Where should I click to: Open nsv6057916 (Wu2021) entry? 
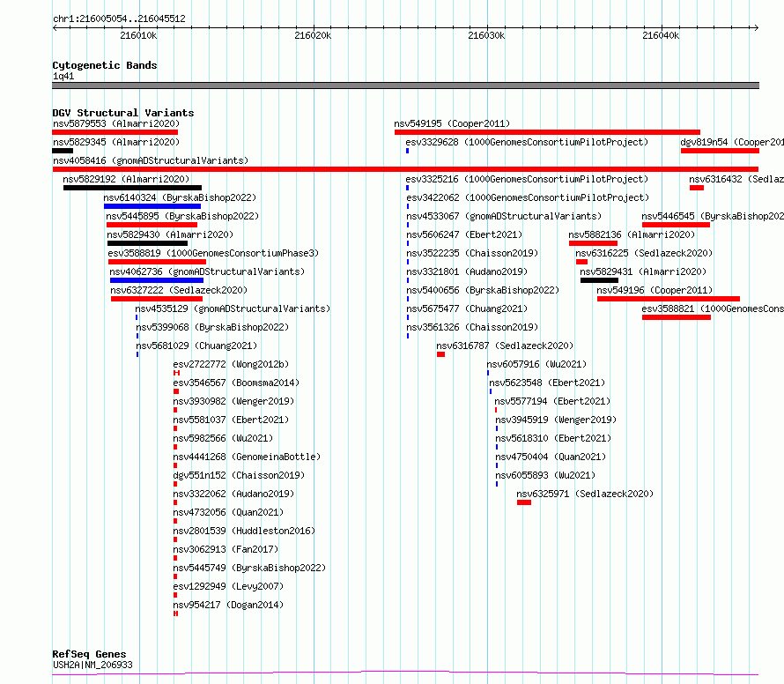coord(537,364)
